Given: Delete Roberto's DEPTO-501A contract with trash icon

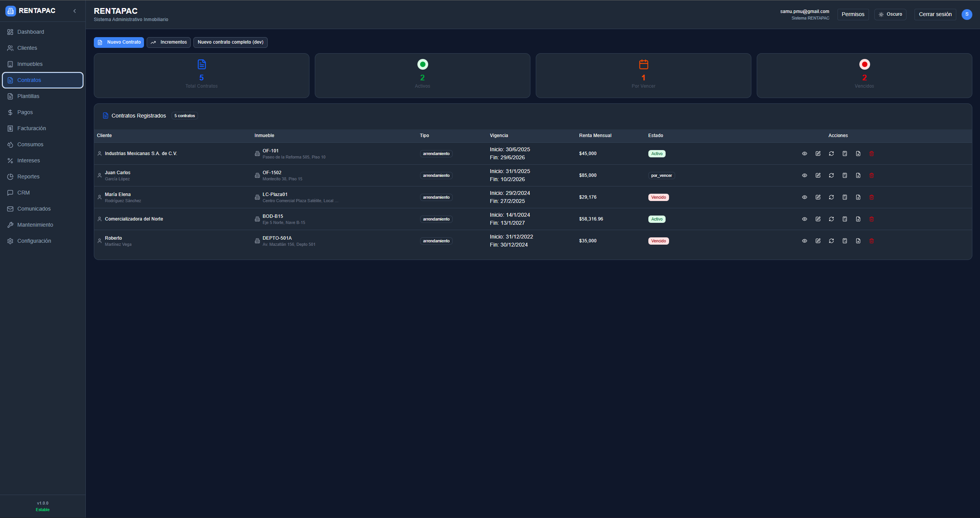Looking at the screenshot, I should click(x=871, y=241).
